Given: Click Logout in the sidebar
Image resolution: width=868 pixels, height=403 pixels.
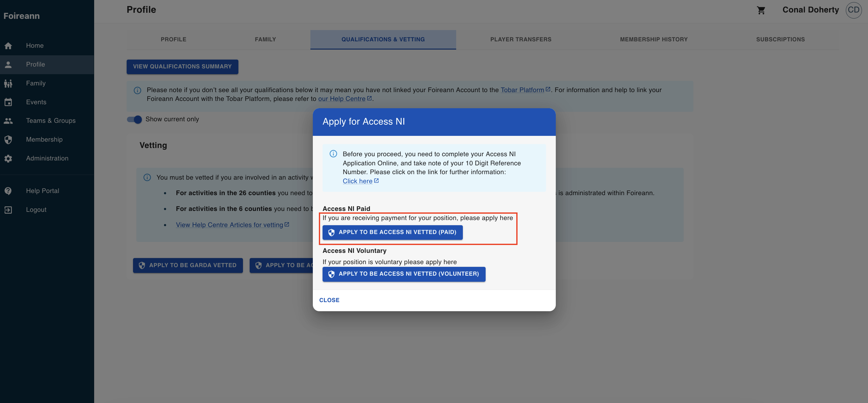Looking at the screenshot, I should click(x=47, y=210).
